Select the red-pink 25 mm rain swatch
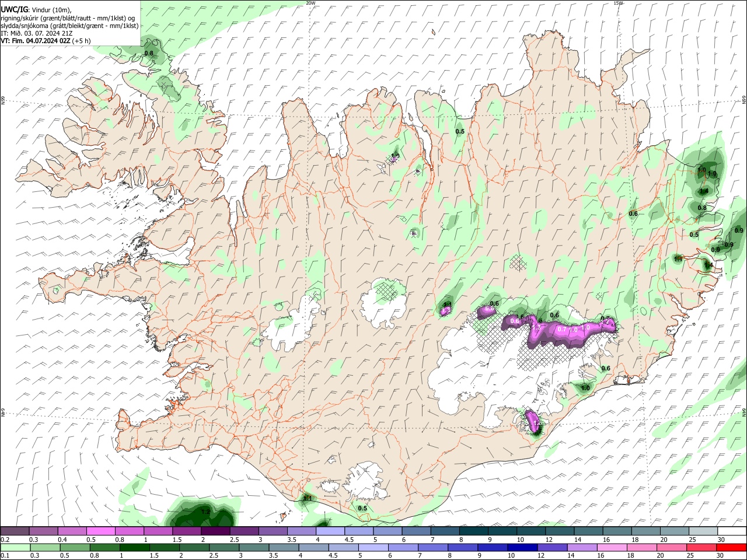Screen dimensions: 747x560 point(701,547)
